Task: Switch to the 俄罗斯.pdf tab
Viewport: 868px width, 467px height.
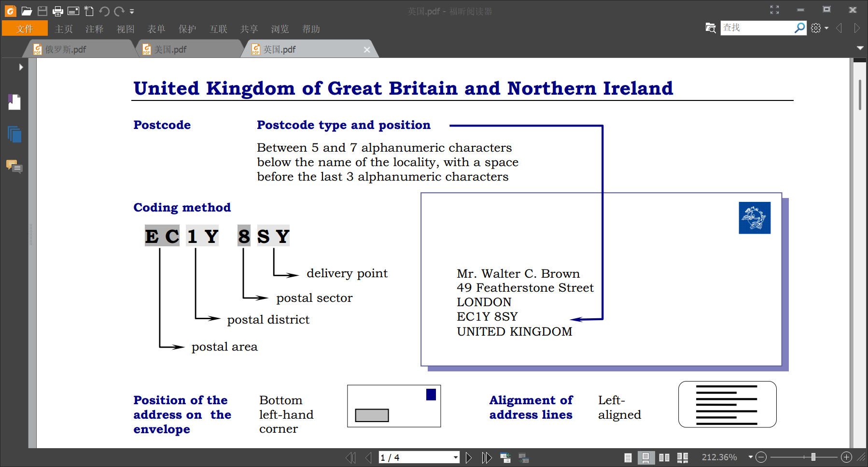Action: point(66,49)
